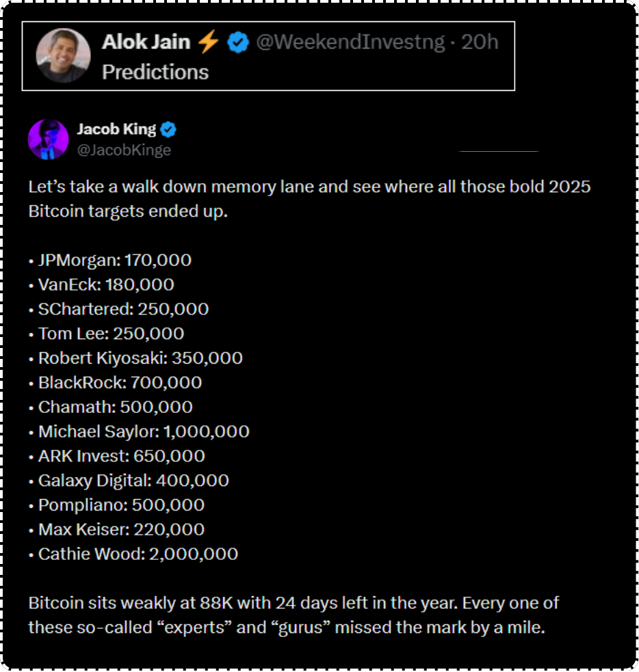Open the @JacobKinge handle
Viewport: 639px width, 672px height.
coord(123,150)
